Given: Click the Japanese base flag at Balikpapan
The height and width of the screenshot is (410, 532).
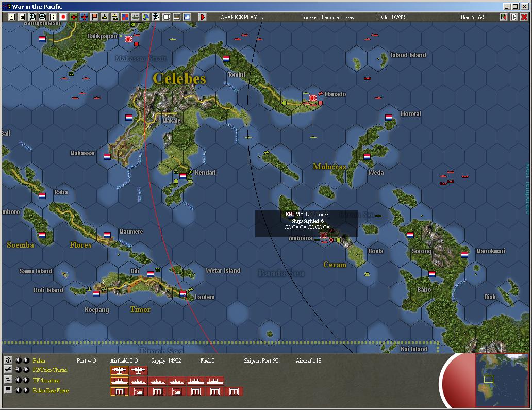Looking at the screenshot, I should pos(128,39).
